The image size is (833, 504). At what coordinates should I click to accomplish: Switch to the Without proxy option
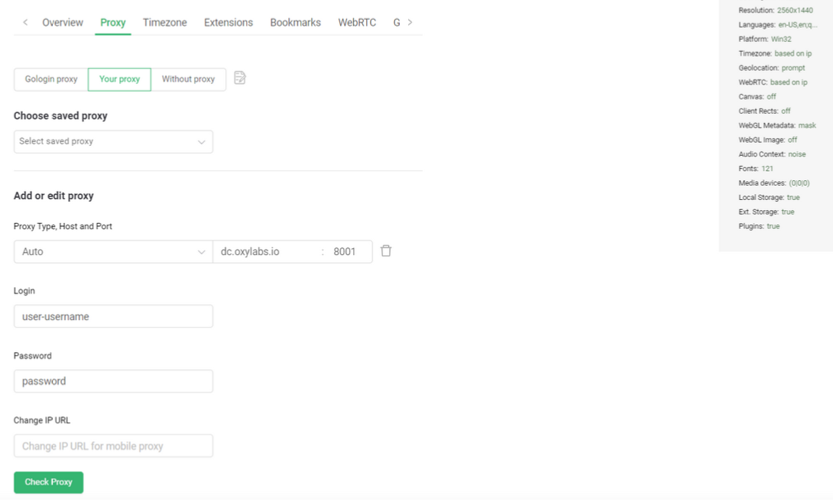tap(188, 79)
